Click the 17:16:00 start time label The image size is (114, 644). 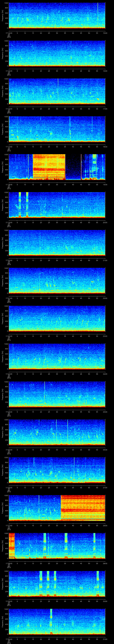coord(9,109)
